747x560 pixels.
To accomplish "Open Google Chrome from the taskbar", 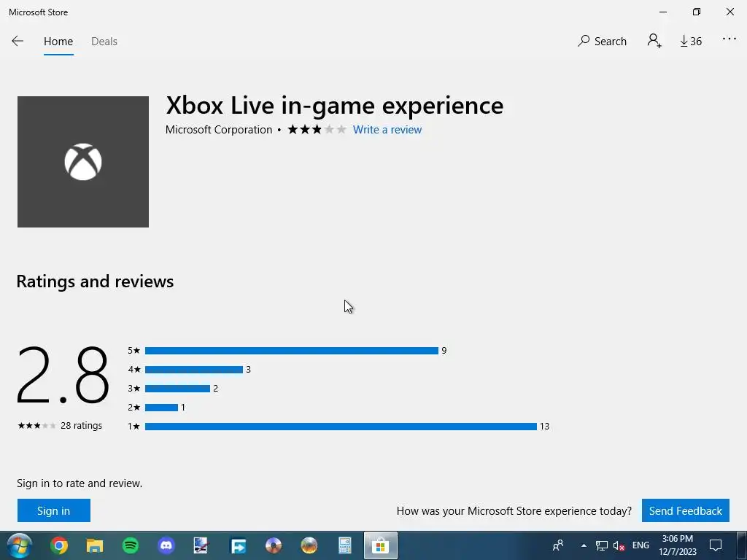I will [x=59, y=545].
